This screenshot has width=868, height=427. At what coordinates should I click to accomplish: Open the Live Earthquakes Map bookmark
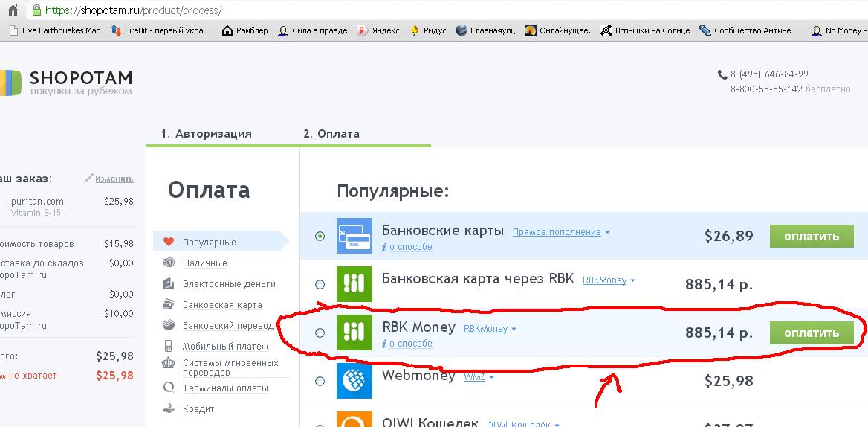point(55,30)
